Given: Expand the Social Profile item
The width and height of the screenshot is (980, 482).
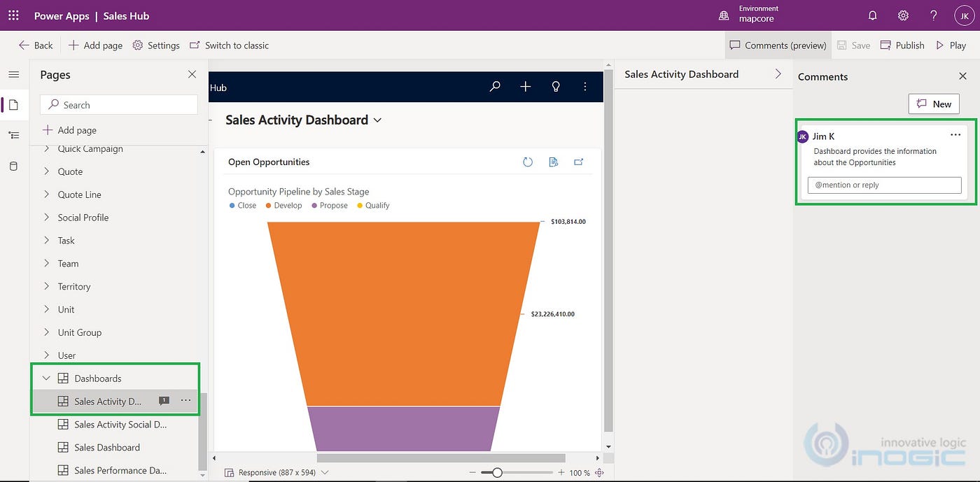Looking at the screenshot, I should coord(47,218).
